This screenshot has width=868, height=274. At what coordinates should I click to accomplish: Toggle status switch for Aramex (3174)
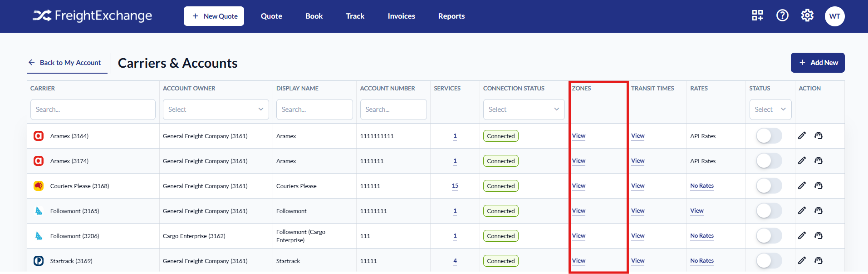[x=769, y=161]
